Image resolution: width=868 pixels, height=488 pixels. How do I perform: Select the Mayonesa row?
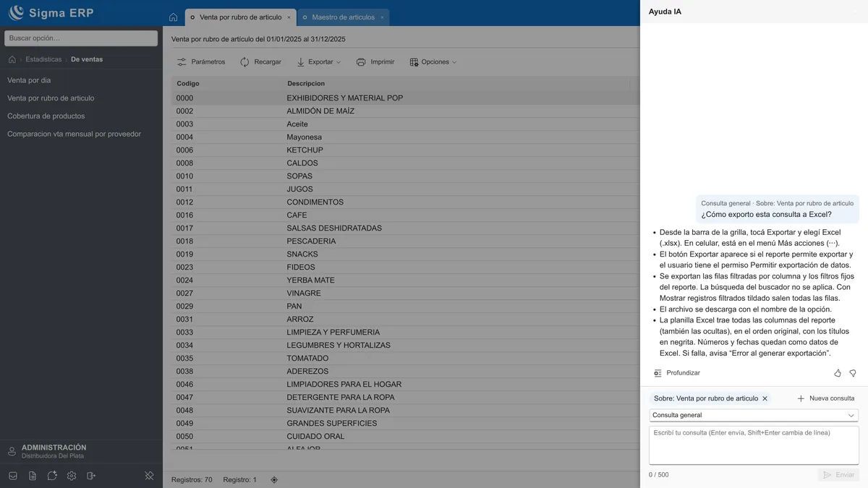point(405,137)
